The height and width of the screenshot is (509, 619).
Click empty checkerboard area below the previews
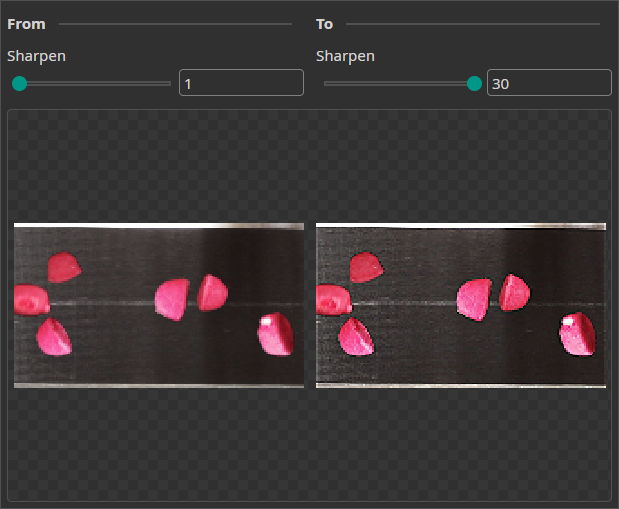tap(309, 445)
